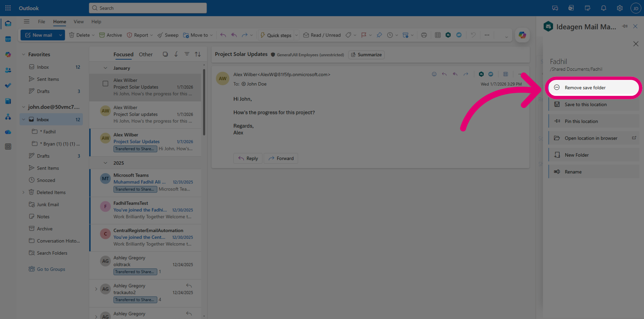This screenshot has width=644, height=319.
Task: Select the * Fadhil folder
Action: (51, 131)
